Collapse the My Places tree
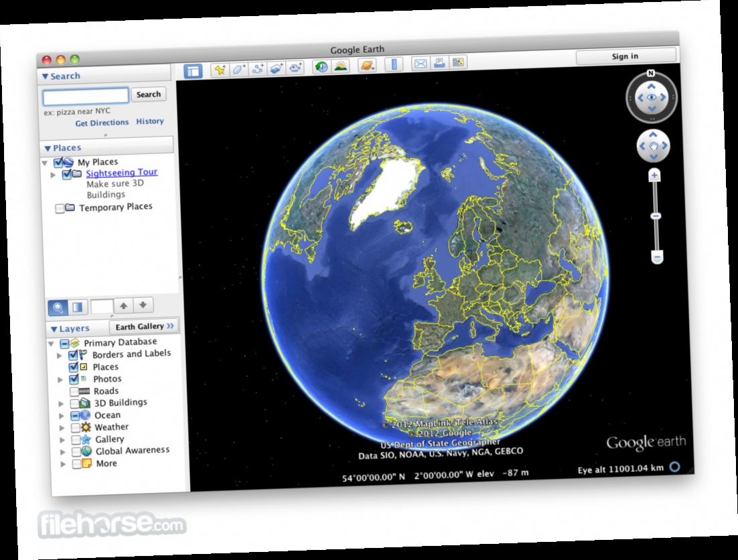The width and height of the screenshot is (738, 560). pos(45,163)
